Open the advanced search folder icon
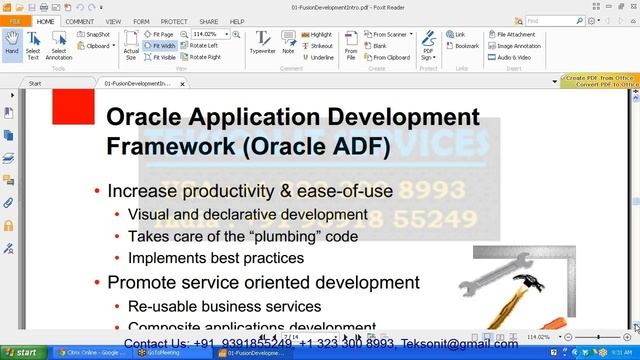This screenshot has width=640, height=360. (519, 21)
